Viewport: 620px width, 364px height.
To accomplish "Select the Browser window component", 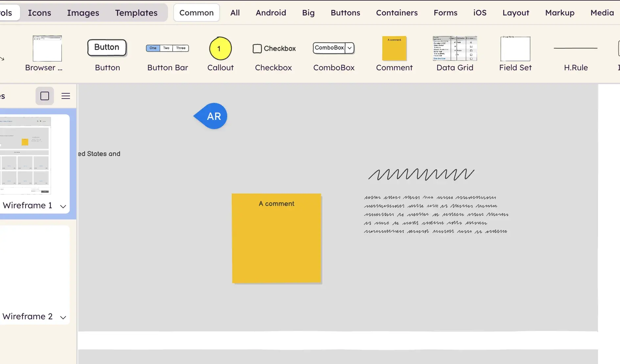I will pos(47,49).
